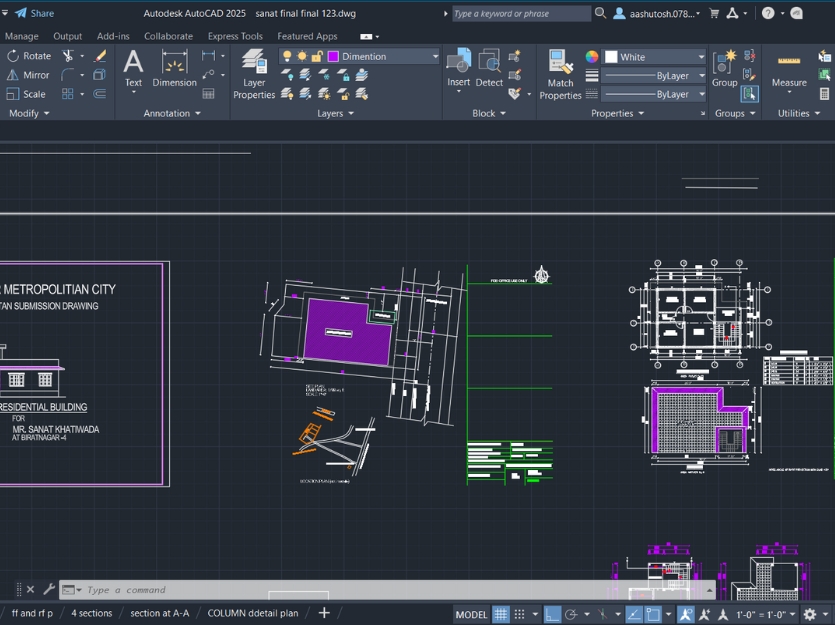This screenshot has height=625, width=835.
Task: Select the Mirror tool
Action: 29,75
